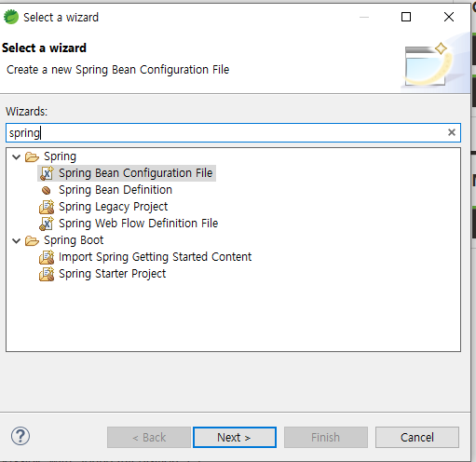Select Spring Legacy Project entry

coord(114,207)
